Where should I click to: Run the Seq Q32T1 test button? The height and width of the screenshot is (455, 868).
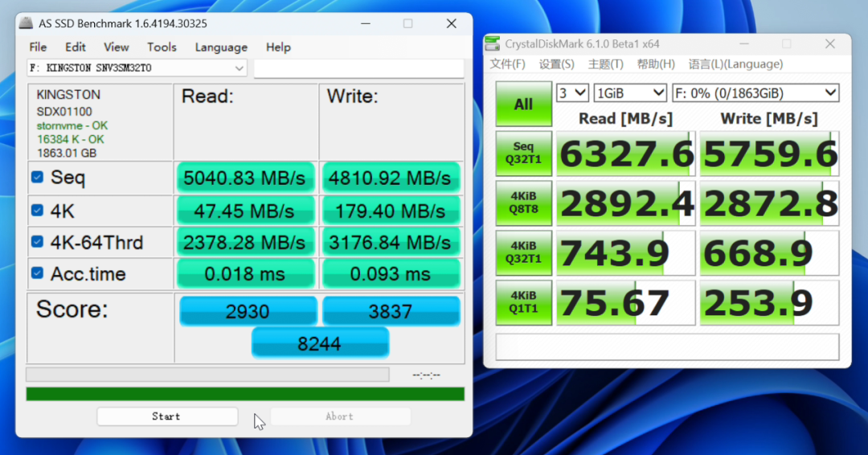point(524,154)
